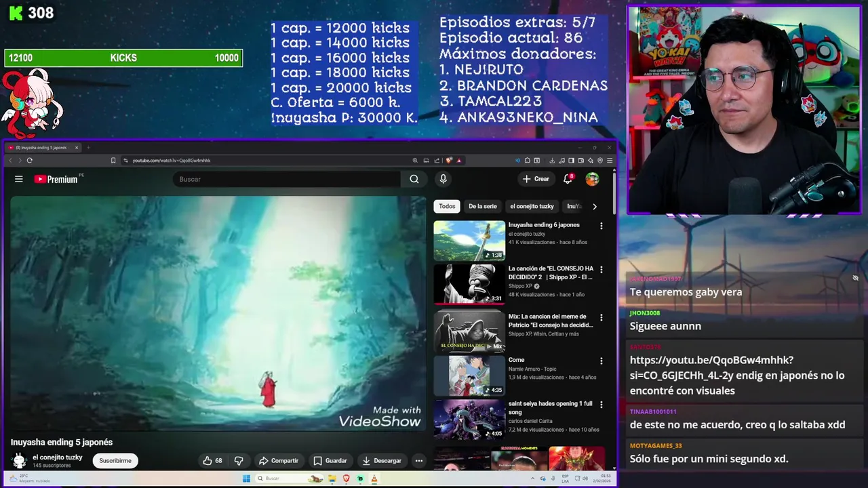Click the KICKS goal progress bar

click(123, 58)
